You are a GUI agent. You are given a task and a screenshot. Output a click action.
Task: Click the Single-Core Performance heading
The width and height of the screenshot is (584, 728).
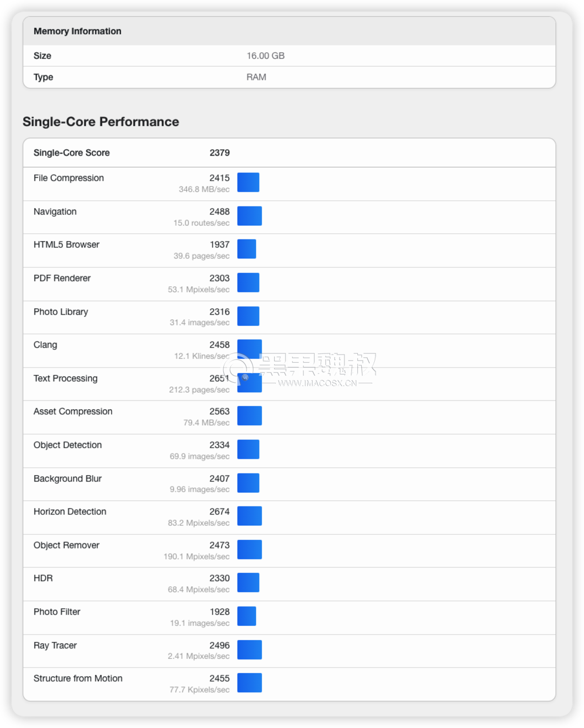pyautogui.click(x=101, y=122)
